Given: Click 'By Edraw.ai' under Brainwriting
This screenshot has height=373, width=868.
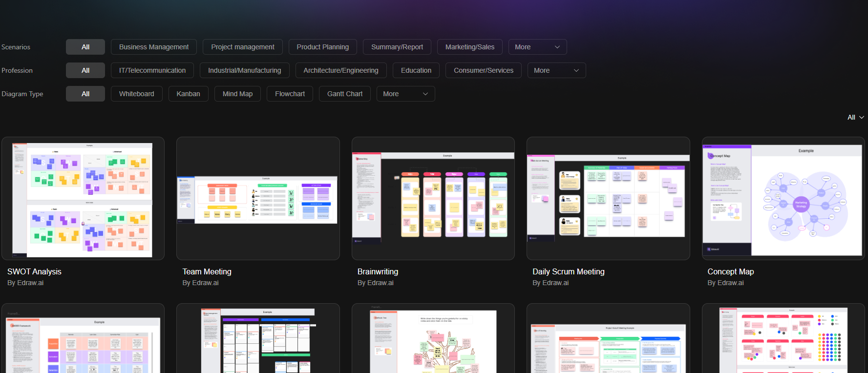Looking at the screenshot, I should click(376, 283).
